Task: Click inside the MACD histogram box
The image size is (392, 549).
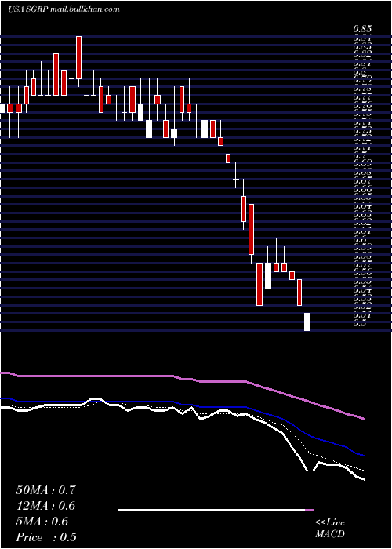Action: tap(216, 510)
